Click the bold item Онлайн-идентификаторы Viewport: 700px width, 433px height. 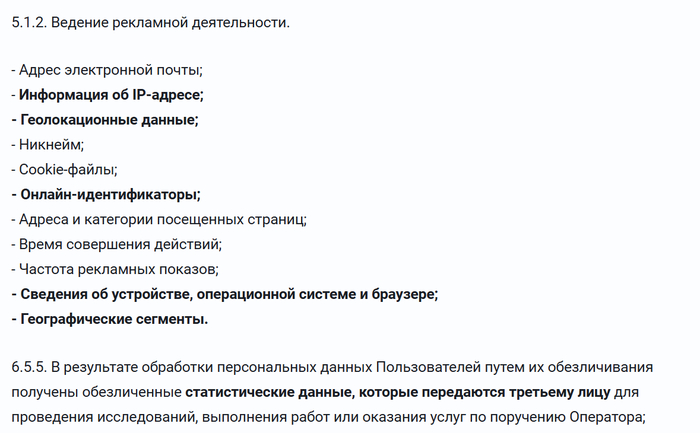click(110, 195)
